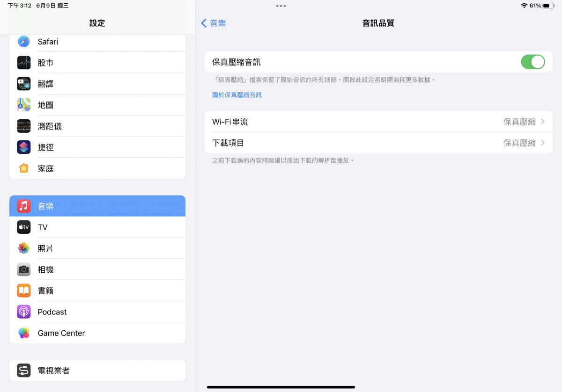This screenshot has width=562, height=392.
Task: Tap the 捷徑 shortcuts icon
Action: 24,147
